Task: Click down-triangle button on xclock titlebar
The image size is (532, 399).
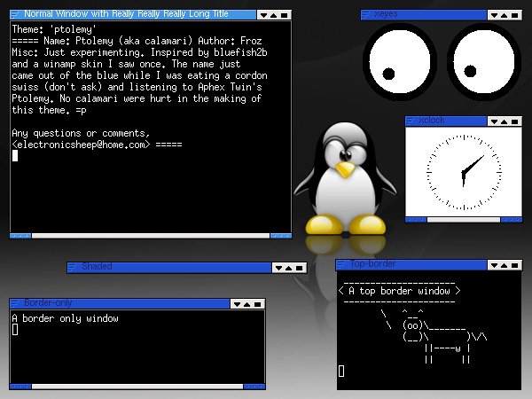Action: [495, 121]
